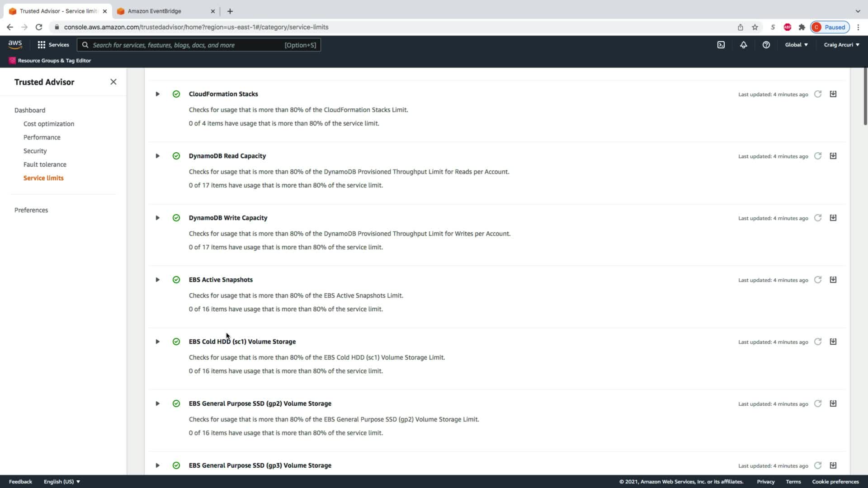Click the AWS logo home icon
The image size is (868, 488).
coord(15,44)
